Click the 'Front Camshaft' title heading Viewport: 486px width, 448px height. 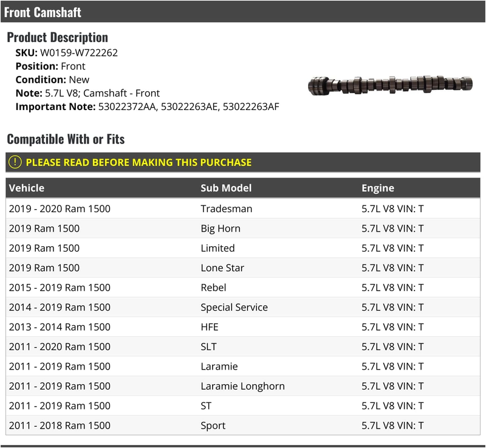point(43,12)
